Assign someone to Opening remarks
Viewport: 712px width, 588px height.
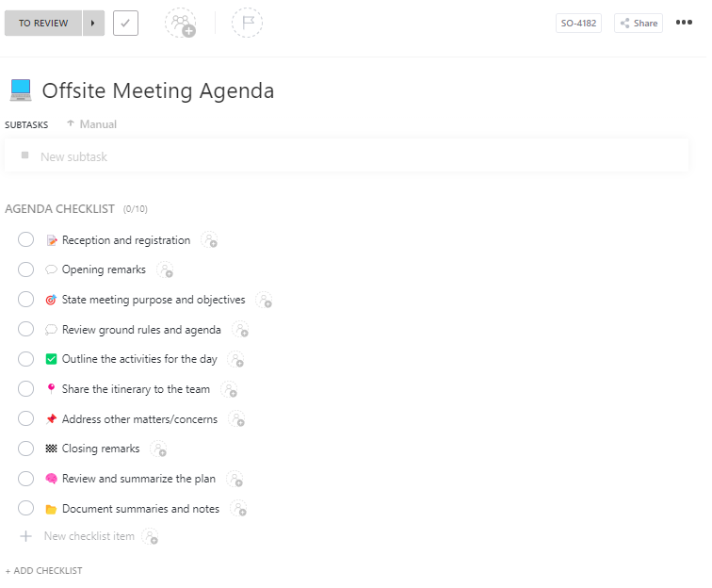pyautogui.click(x=166, y=269)
